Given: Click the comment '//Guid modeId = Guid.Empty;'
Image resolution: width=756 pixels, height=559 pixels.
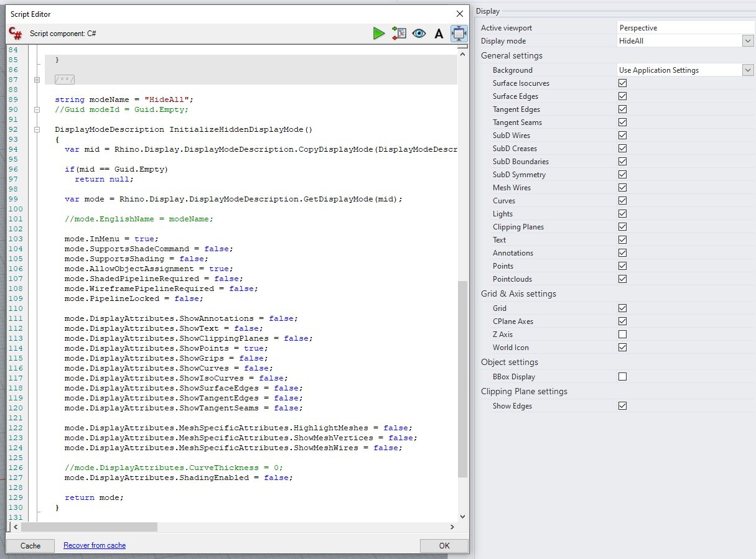Looking at the screenshot, I should click(x=121, y=109).
